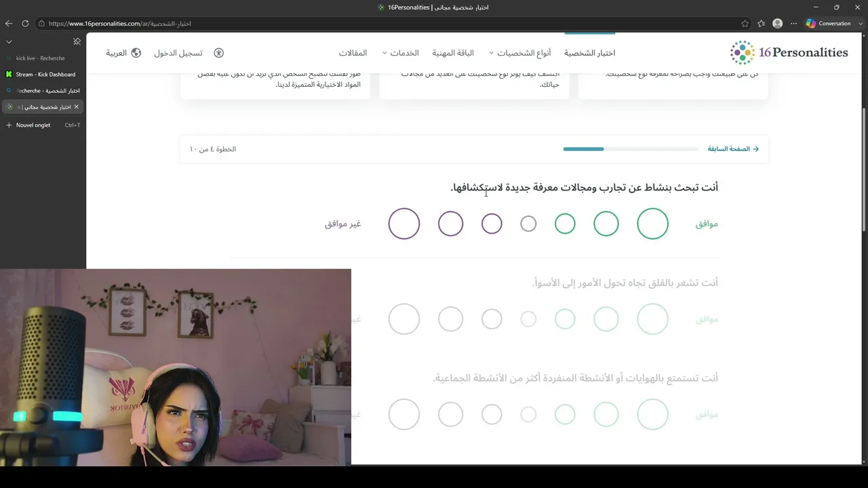Choose strongly agree for the new experiences question
The image size is (868, 488).
652,224
